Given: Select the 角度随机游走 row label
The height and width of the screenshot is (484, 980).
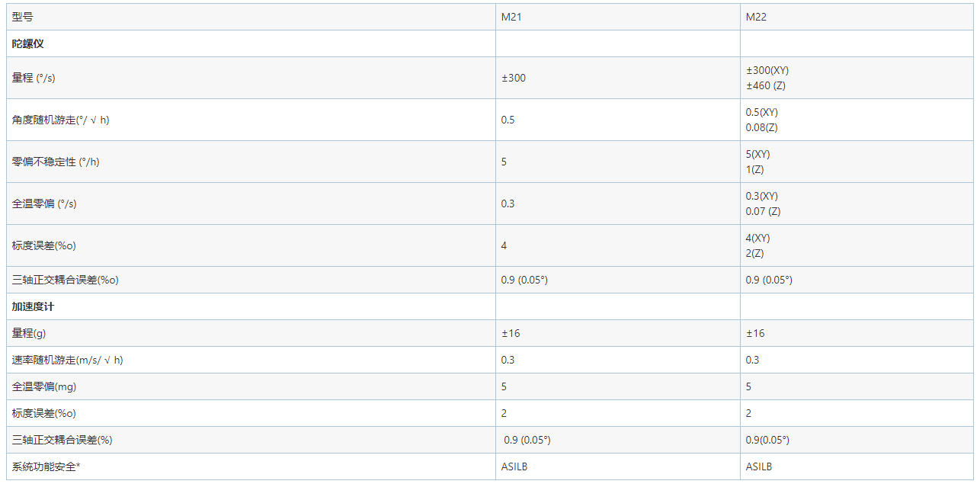Looking at the screenshot, I should (61, 120).
